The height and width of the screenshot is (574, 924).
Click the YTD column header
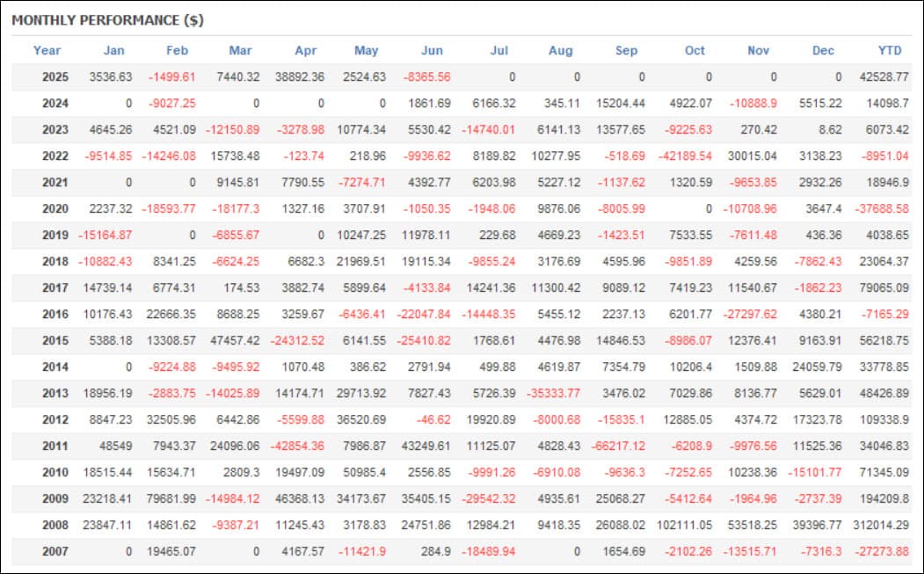(890, 51)
